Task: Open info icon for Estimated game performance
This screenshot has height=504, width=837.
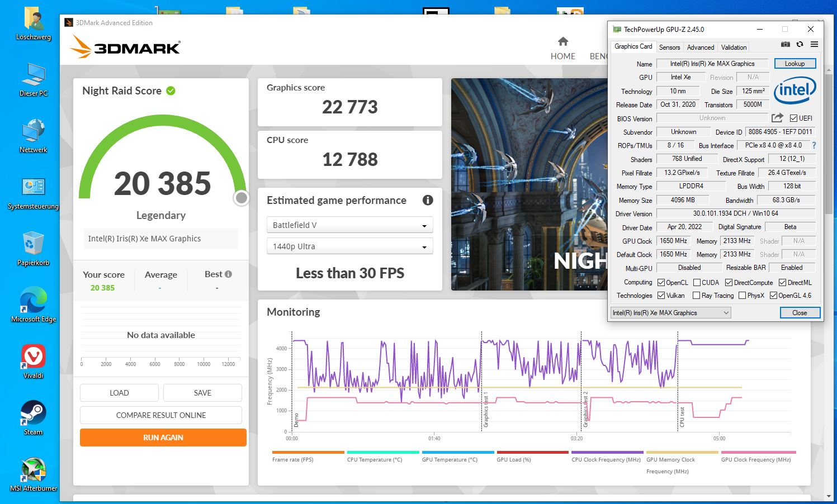Action: click(x=428, y=200)
